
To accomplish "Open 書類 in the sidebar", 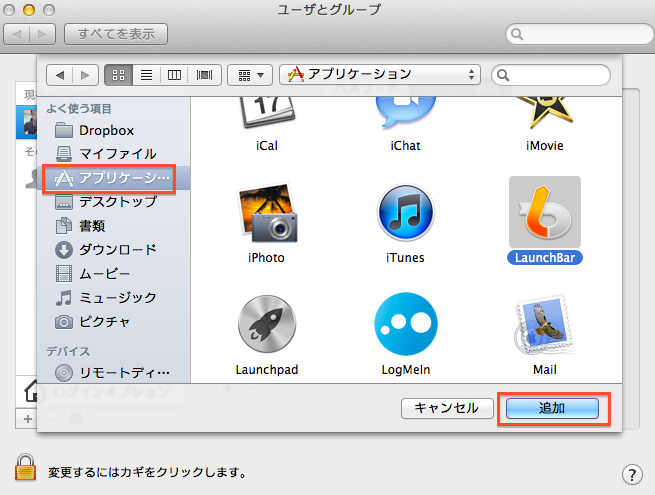I will pos(114,226).
